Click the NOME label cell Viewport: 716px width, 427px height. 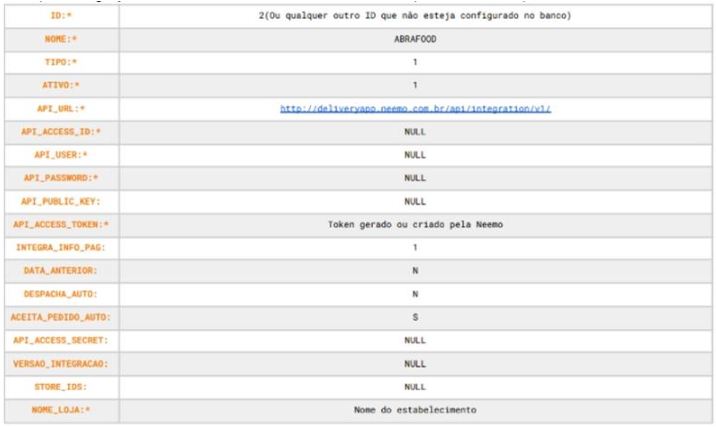(62, 39)
